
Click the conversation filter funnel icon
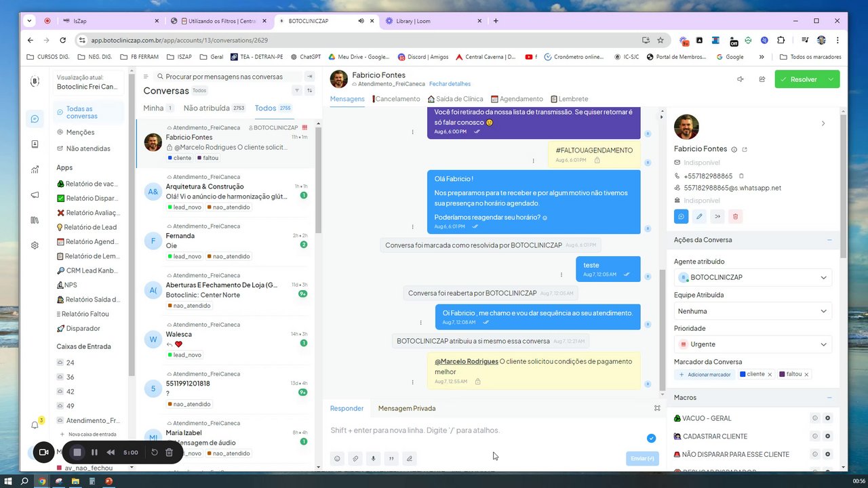coord(297,91)
